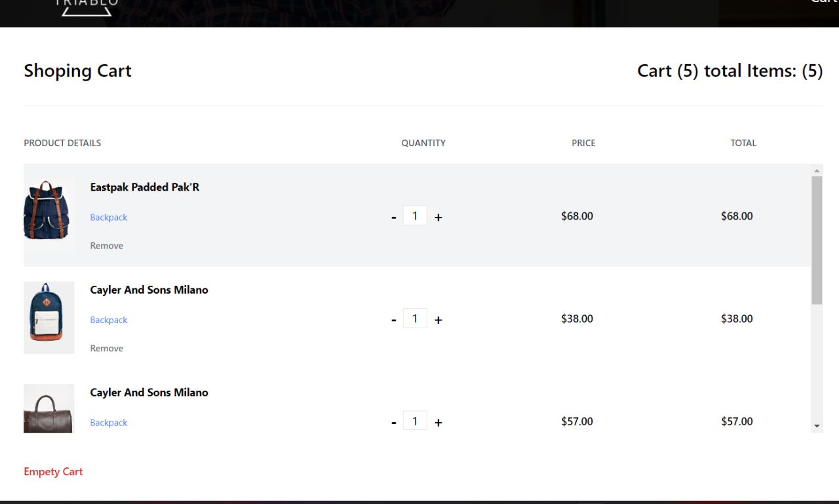Decrease quantity of Eastpak Padded Pak'R
This screenshot has height=504, width=839.
point(394,218)
